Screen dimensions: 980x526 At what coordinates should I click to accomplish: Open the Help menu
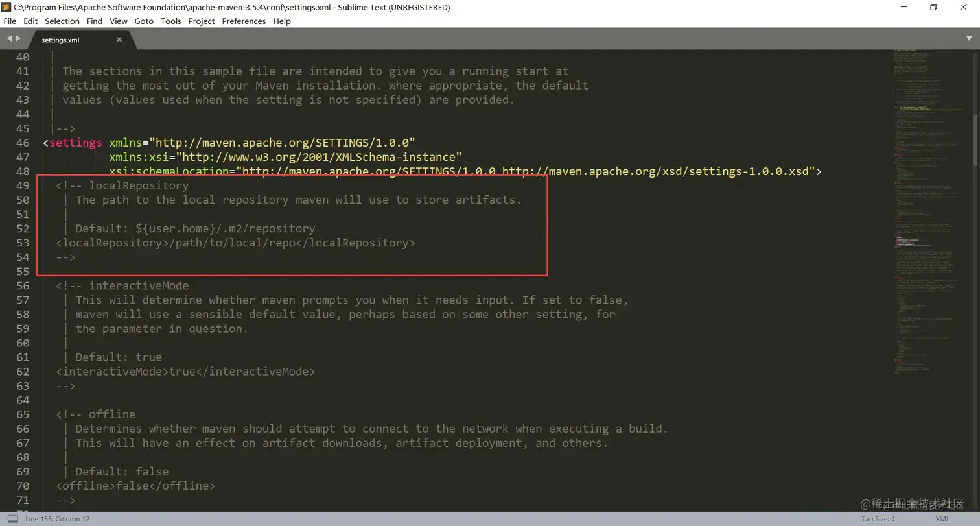point(282,21)
